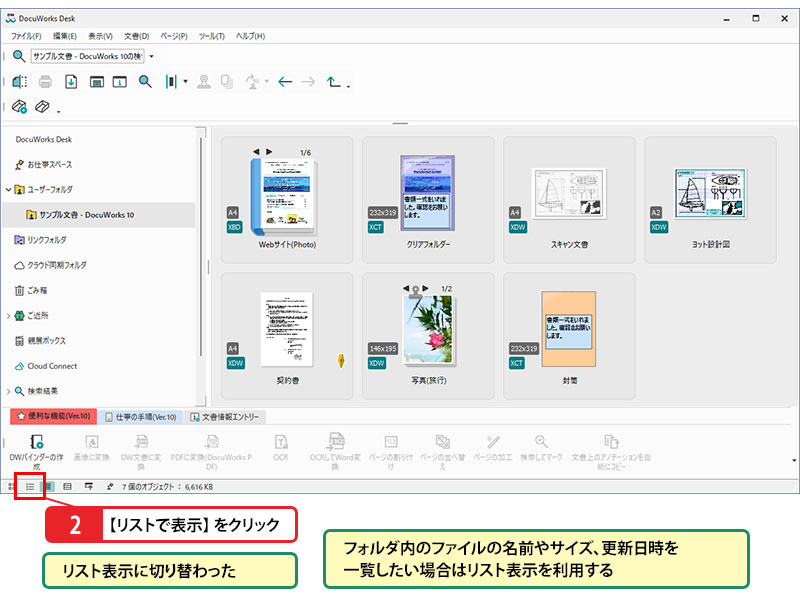This screenshot has height=600, width=800.
Task: Click the stamp icon in toolbar
Action: [x=204, y=82]
